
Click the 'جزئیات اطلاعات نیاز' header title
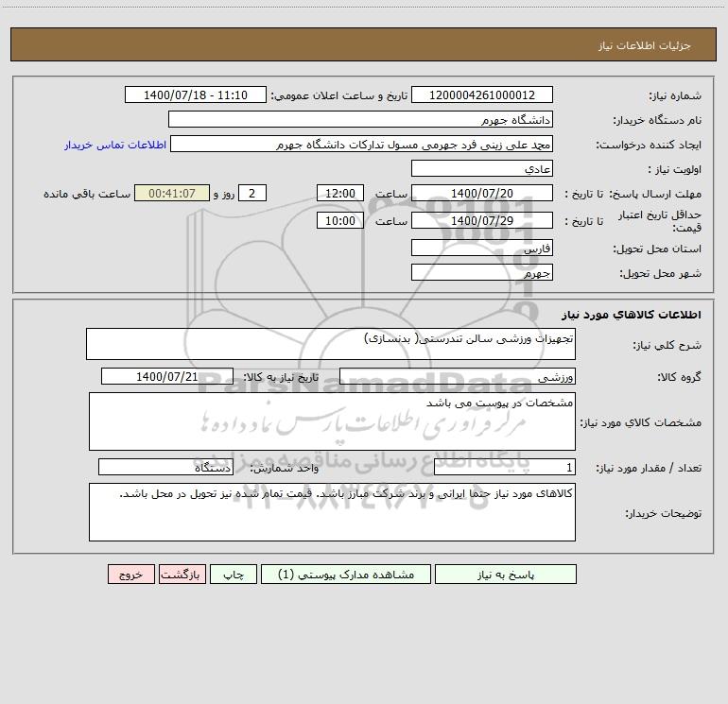(645, 45)
